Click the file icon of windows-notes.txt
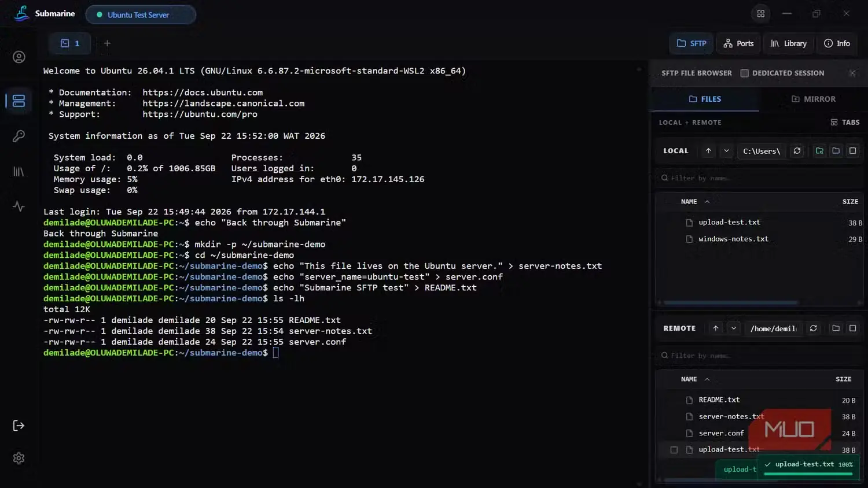The image size is (868, 488). point(689,239)
